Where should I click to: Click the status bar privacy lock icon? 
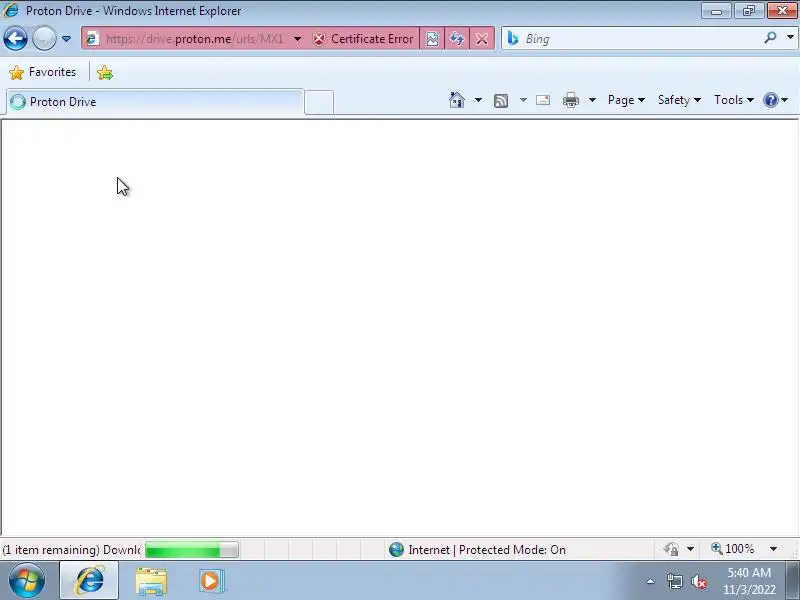pyautogui.click(x=671, y=549)
